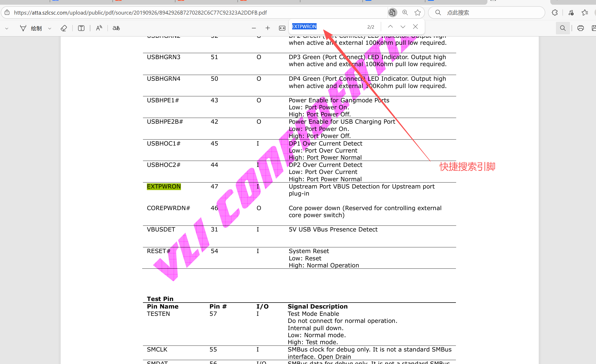Open the PDF search magnifier button
The image size is (596, 364).
(x=563, y=28)
